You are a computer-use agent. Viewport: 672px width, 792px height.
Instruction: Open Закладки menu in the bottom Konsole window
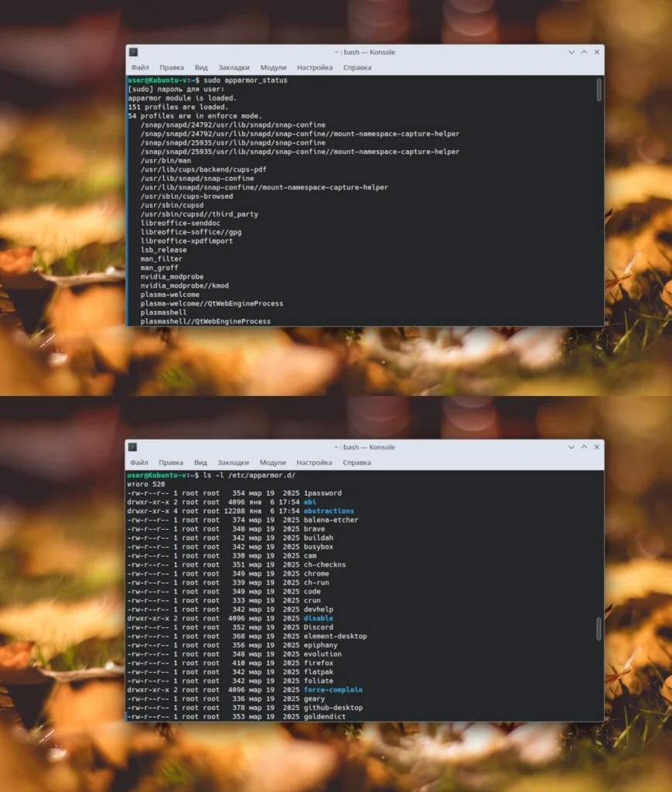[234, 463]
